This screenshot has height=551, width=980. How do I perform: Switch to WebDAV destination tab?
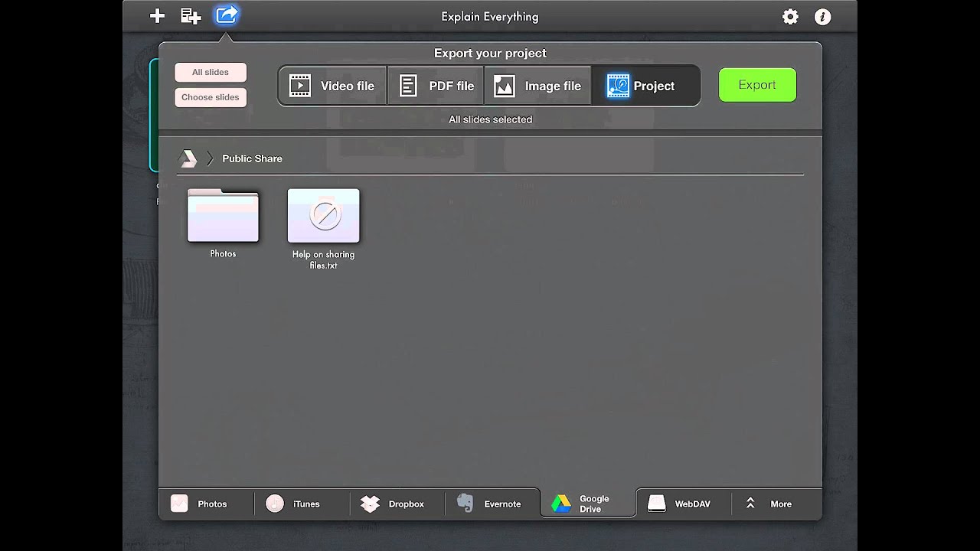point(683,504)
